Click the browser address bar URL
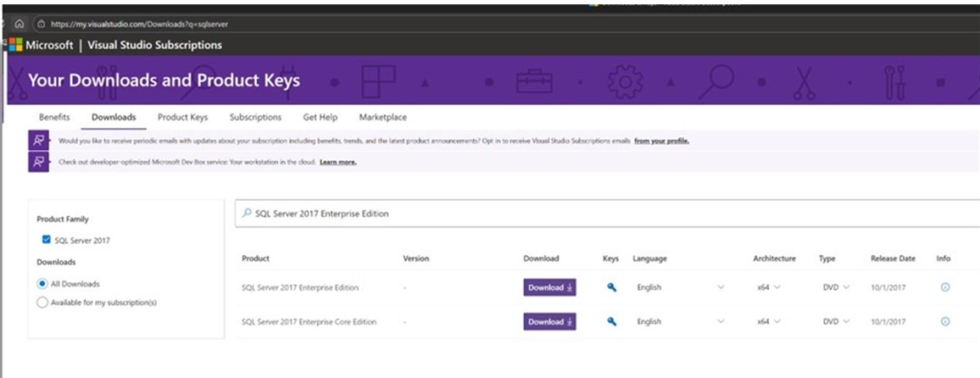The width and height of the screenshot is (980, 378). click(x=139, y=25)
